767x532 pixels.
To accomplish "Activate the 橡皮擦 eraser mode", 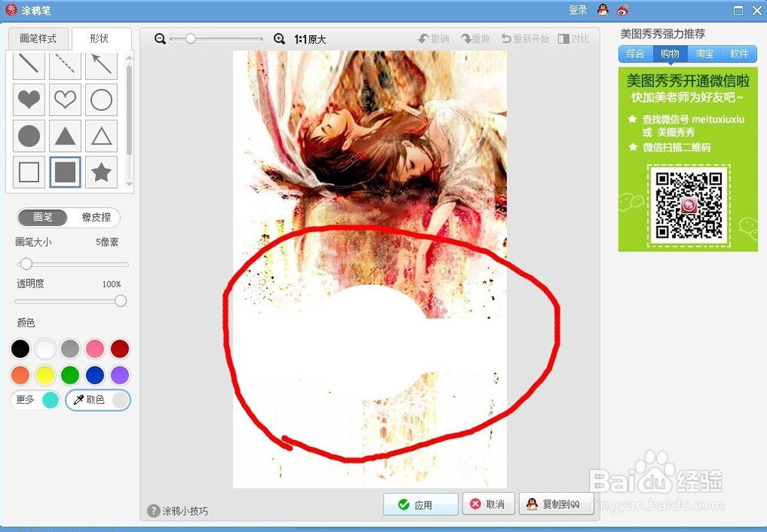I will [96, 217].
